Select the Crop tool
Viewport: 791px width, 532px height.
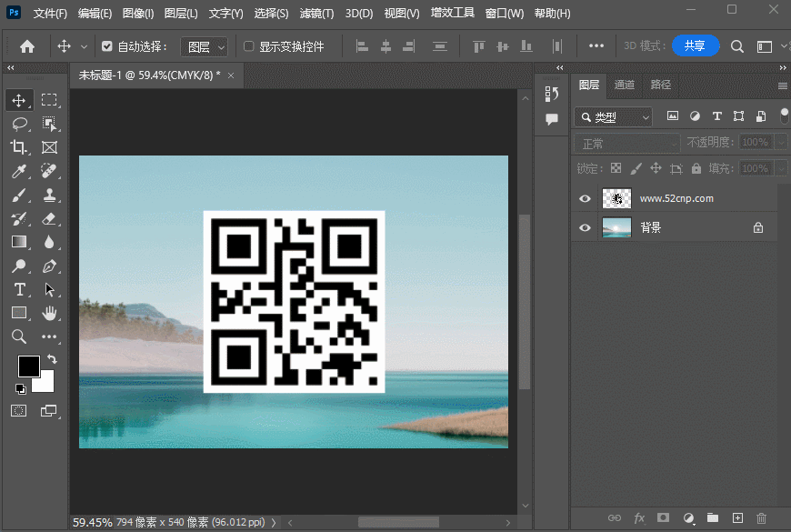pos(19,147)
